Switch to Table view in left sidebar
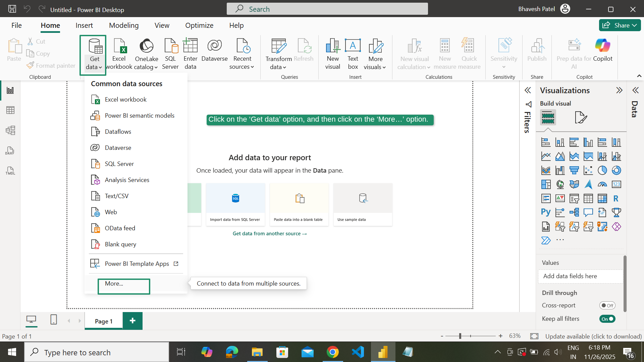The height and width of the screenshot is (362, 644). [10, 110]
